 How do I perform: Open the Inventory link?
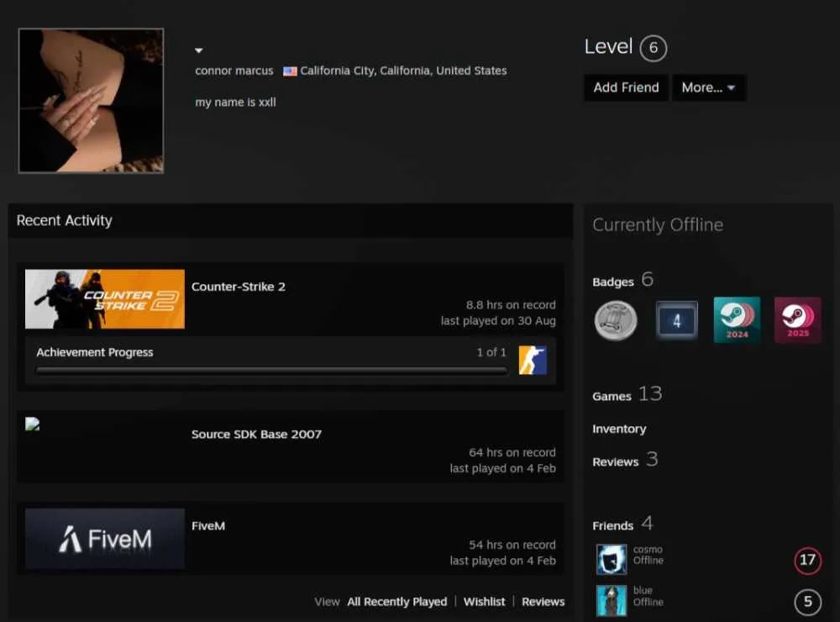[619, 429]
